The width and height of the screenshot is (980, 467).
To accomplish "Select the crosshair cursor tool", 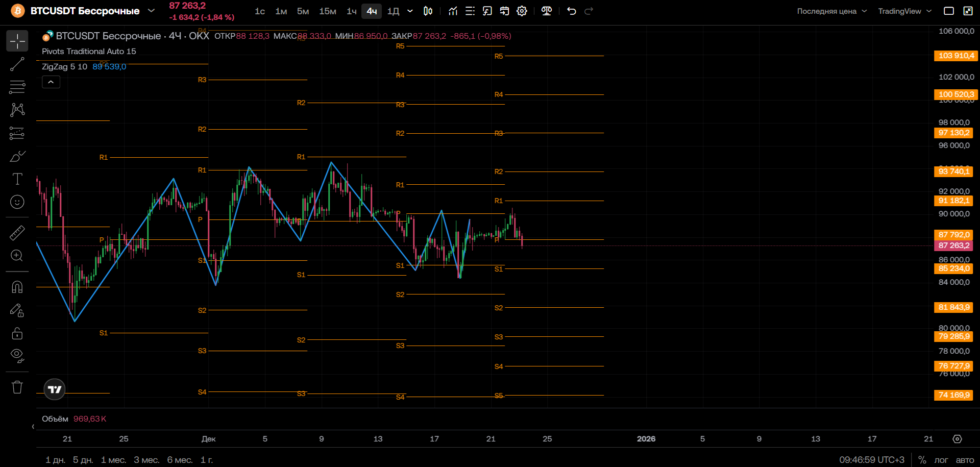I will [x=17, y=41].
